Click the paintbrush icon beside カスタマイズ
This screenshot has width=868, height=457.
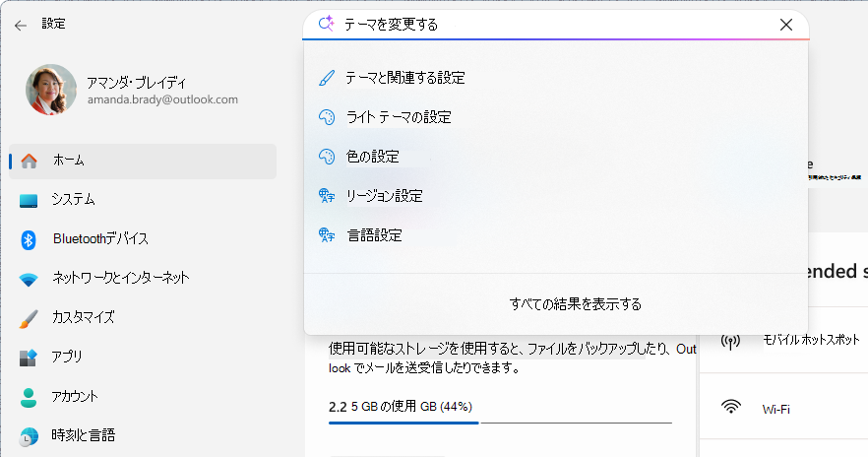click(29, 318)
